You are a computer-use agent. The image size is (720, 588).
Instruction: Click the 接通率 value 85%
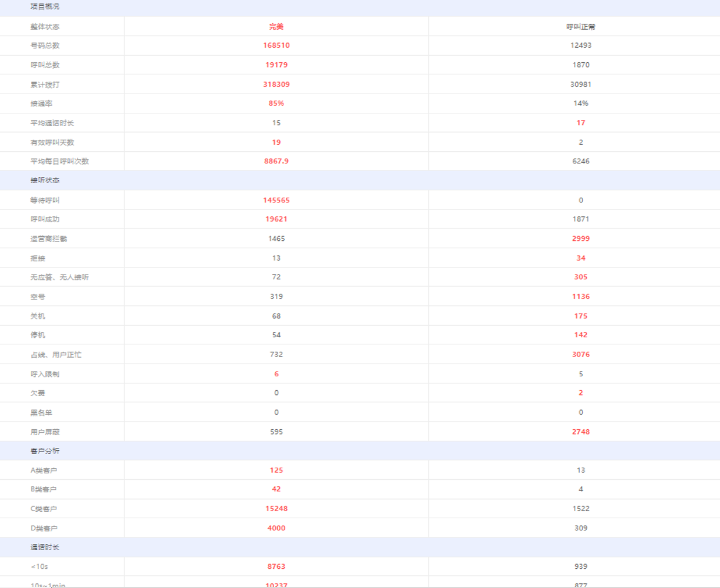pyautogui.click(x=276, y=104)
